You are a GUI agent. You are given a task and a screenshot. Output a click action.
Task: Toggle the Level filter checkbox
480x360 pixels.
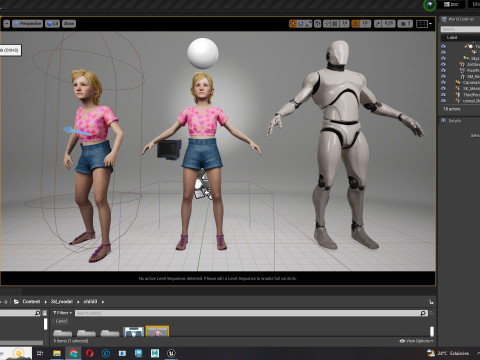click(x=61, y=321)
